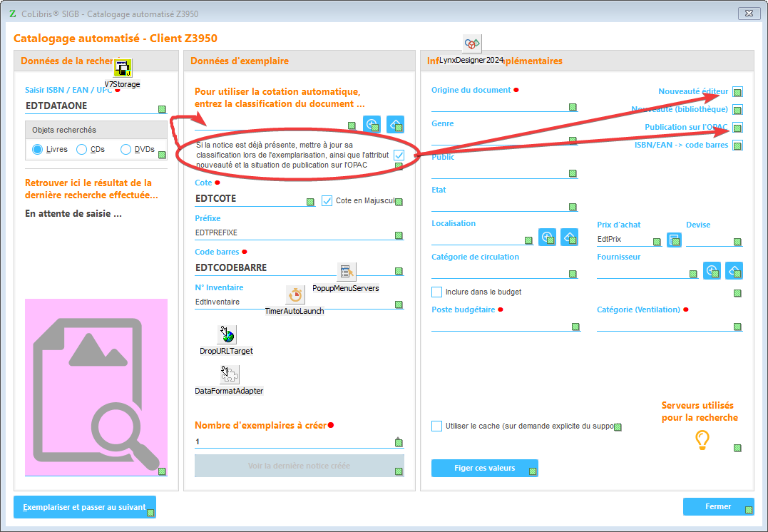
Task: Select the Livres radio button
Action: click(x=38, y=150)
